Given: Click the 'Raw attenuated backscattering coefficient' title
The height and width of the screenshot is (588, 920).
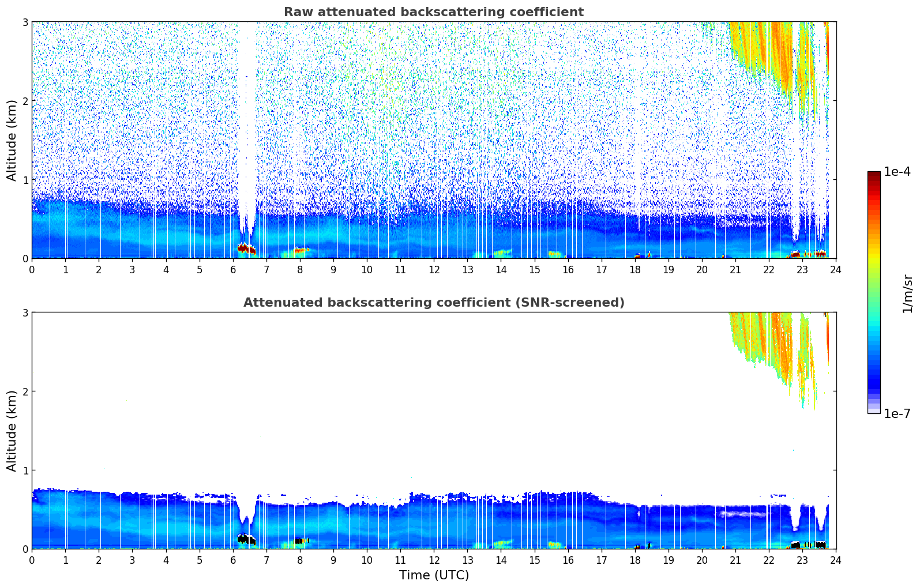Looking at the screenshot, I should pos(433,12).
